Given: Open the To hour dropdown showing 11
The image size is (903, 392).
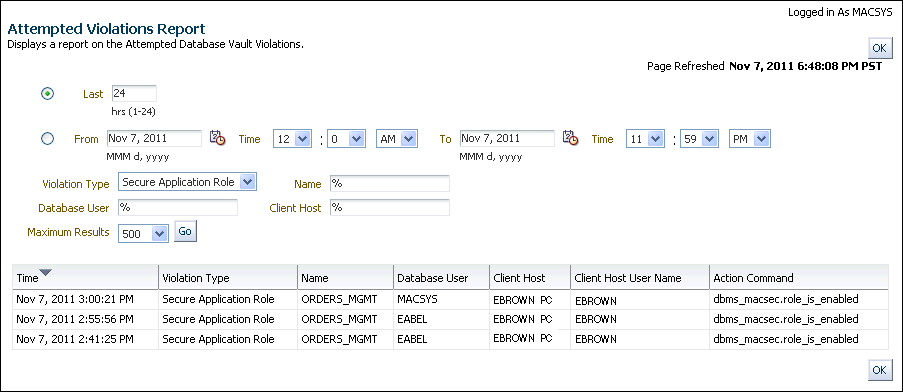Looking at the screenshot, I should 645,139.
